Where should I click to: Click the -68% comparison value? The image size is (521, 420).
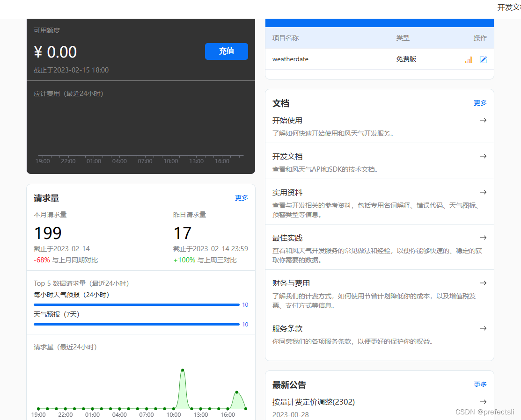[x=42, y=260]
